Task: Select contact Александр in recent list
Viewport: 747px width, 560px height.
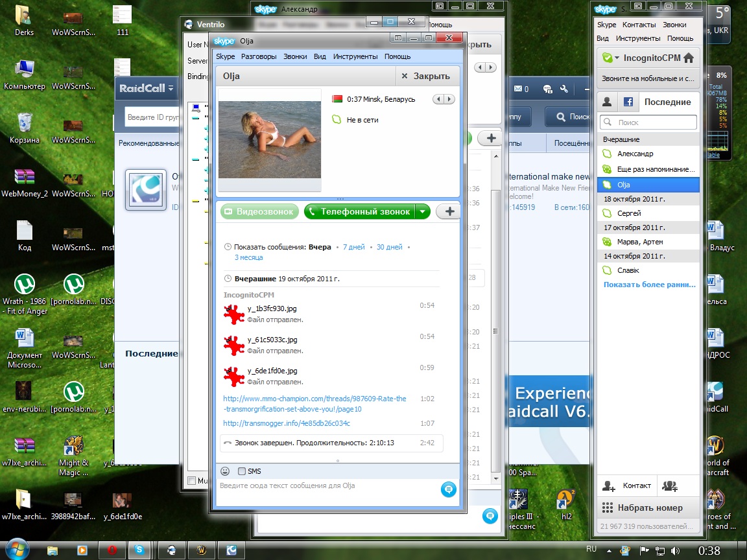Action: [x=648, y=154]
